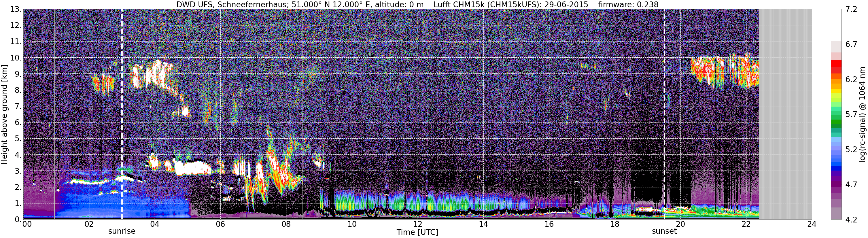868x238 pixels.
Task: Click the x-axis tick label '06'
Action: click(220, 225)
